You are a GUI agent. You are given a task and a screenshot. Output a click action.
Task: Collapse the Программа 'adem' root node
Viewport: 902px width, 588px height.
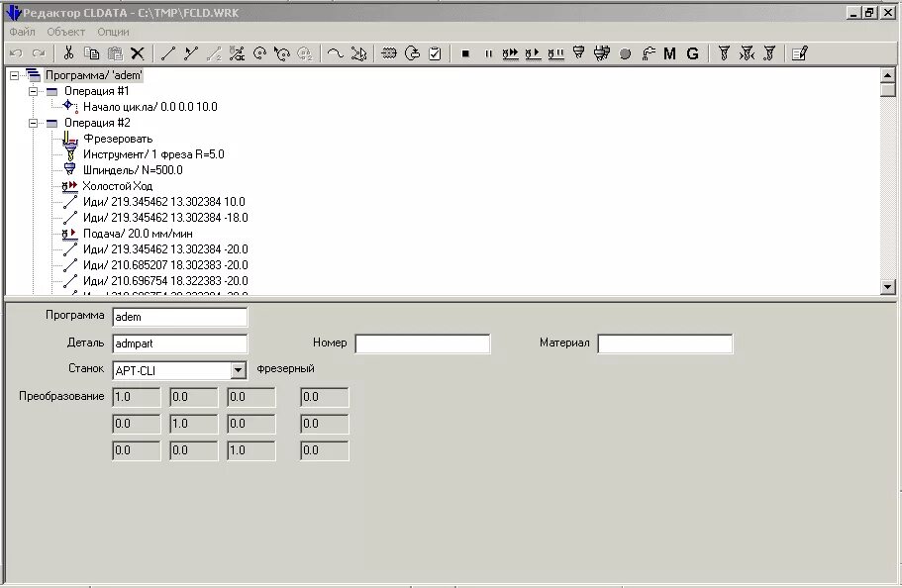tap(15, 75)
